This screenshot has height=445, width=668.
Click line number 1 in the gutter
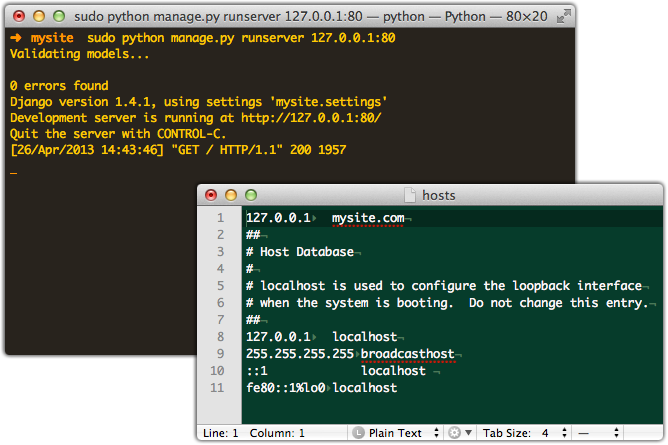[x=220, y=218]
